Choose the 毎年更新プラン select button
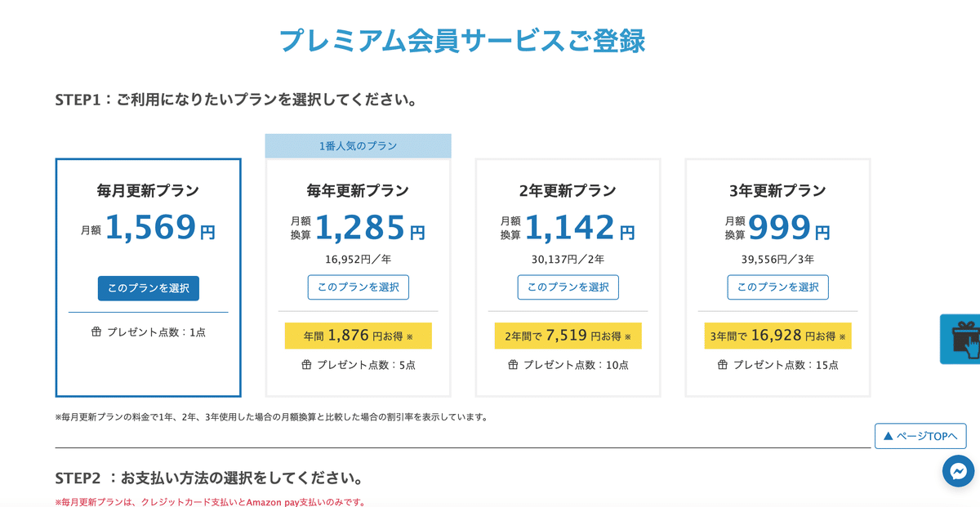This screenshot has width=980, height=507. [359, 287]
